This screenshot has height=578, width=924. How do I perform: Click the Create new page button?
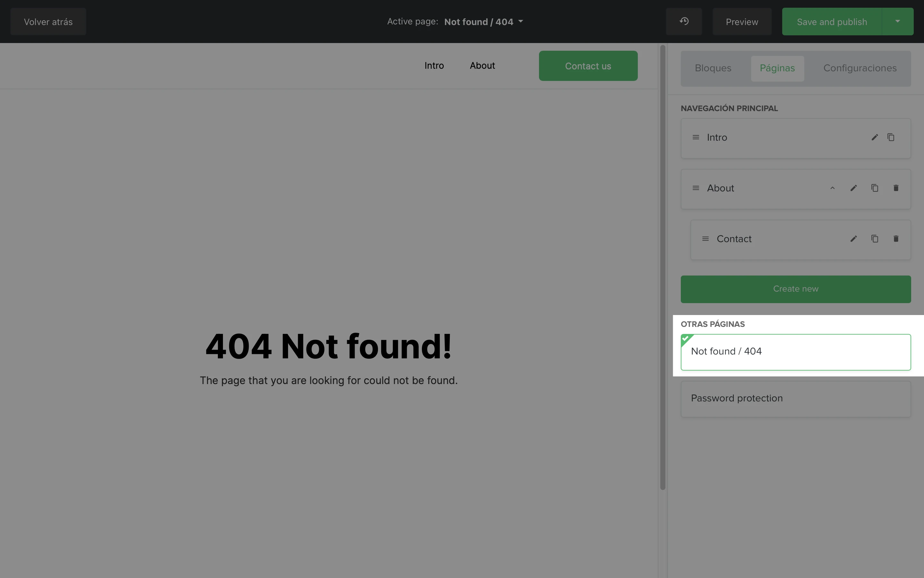pyautogui.click(x=796, y=289)
